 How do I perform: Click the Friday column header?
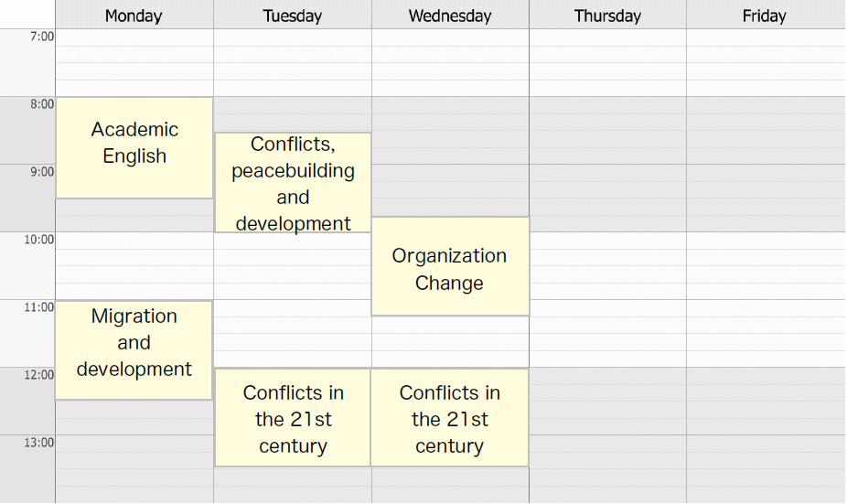(765, 16)
